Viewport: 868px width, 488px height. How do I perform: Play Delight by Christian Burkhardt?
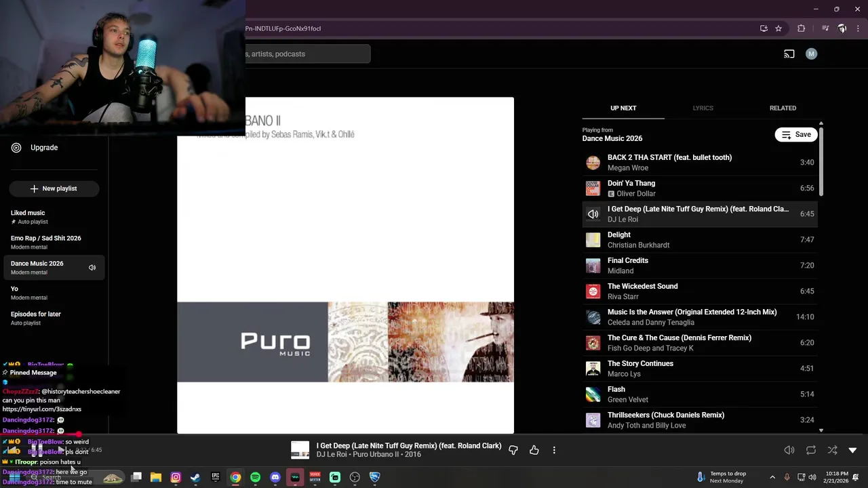tap(700, 240)
